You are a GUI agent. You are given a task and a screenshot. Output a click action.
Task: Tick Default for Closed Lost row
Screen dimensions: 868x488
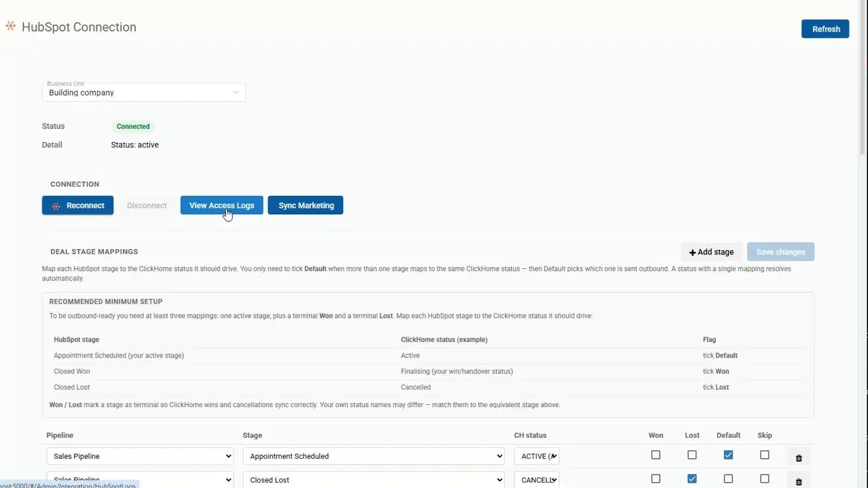point(728,479)
